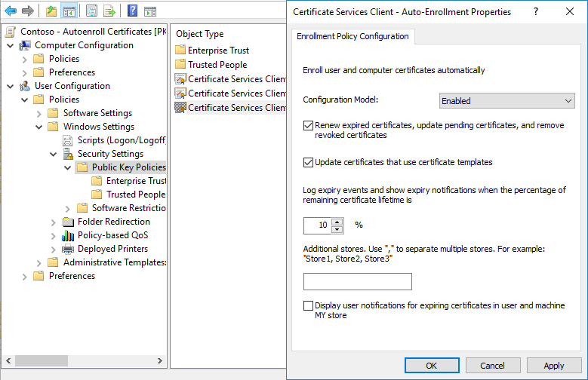Enable Display user notifications for expiring certificates

tap(308, 306)
